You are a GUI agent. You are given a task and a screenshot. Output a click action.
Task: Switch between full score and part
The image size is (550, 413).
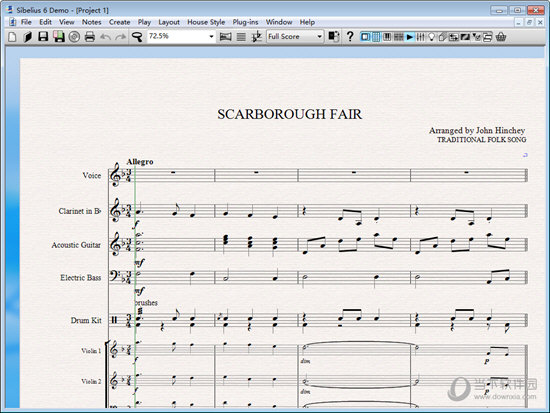click(x=334, y=36)
